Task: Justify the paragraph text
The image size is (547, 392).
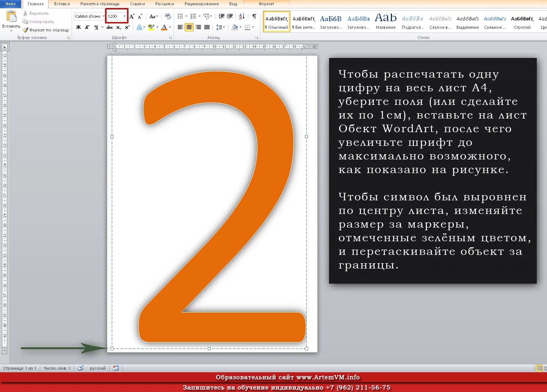Action: point(207,27)
